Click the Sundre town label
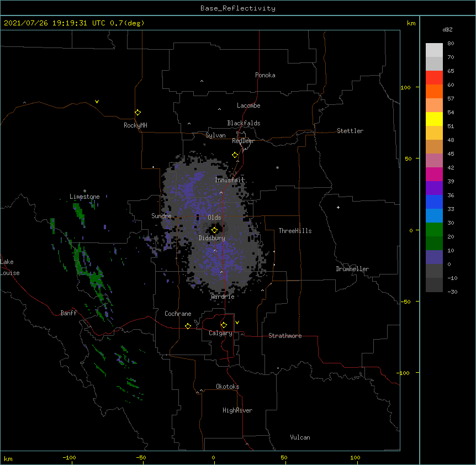 pyautogui.click(x=161, y=216)
